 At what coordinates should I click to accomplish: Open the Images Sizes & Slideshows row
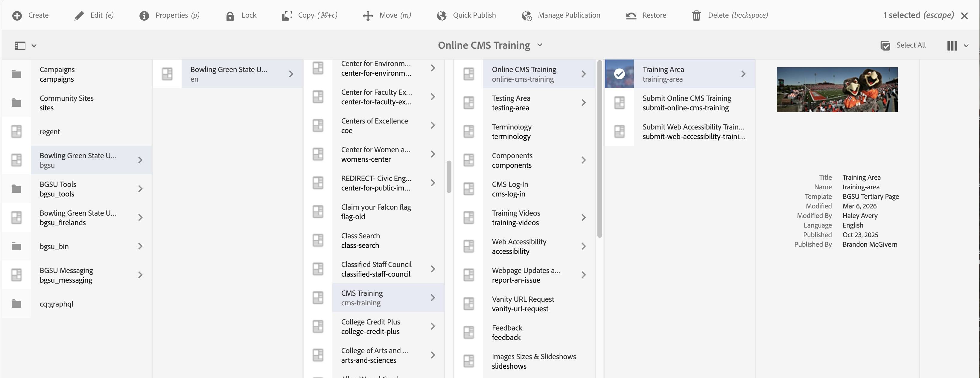[525, 361]
